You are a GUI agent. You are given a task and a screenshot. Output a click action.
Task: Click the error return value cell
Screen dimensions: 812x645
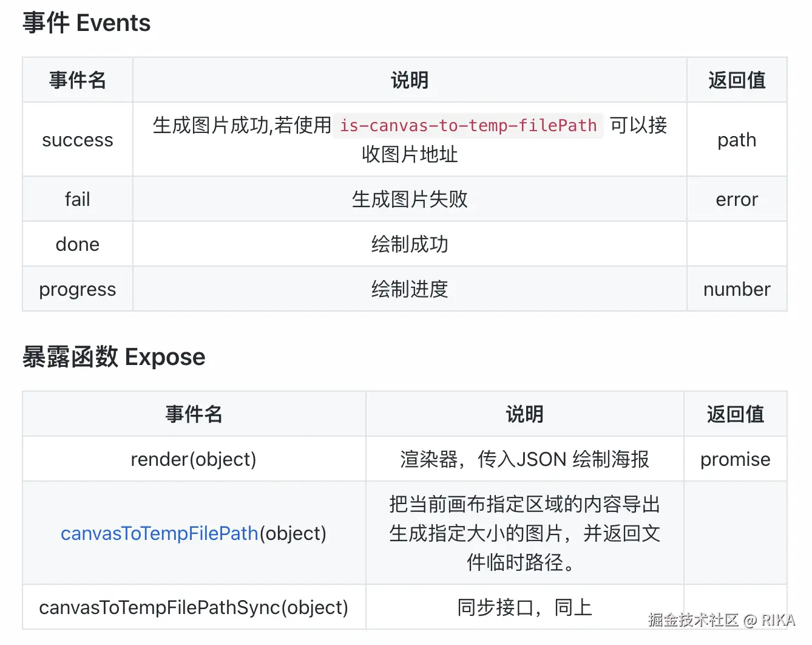click(737, 199)
